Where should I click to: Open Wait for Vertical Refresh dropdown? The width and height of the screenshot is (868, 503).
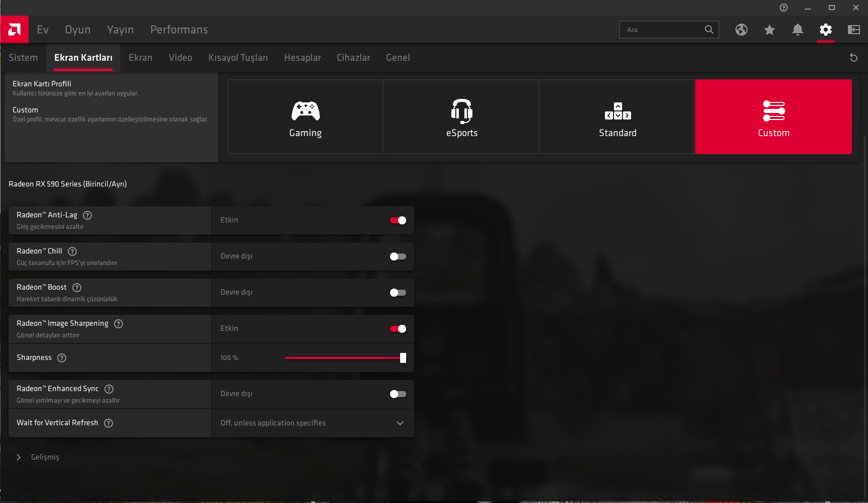tap(313, 423)
